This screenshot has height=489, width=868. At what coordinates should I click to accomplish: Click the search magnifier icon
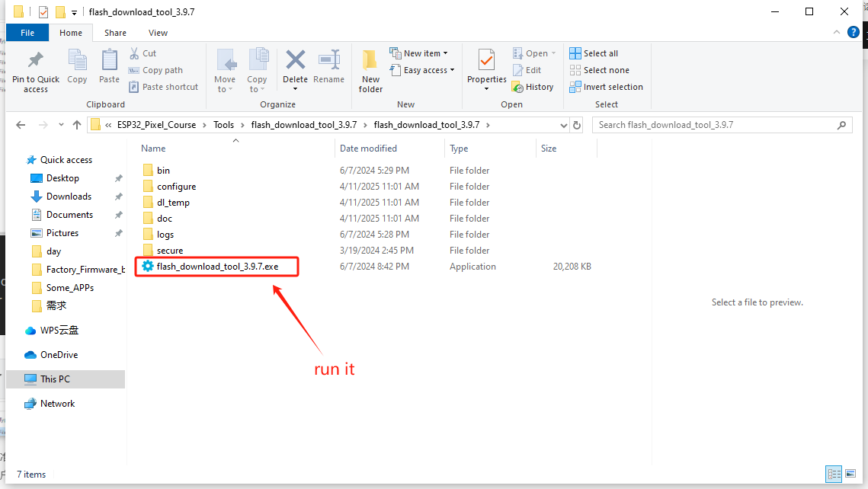(841, 125)
